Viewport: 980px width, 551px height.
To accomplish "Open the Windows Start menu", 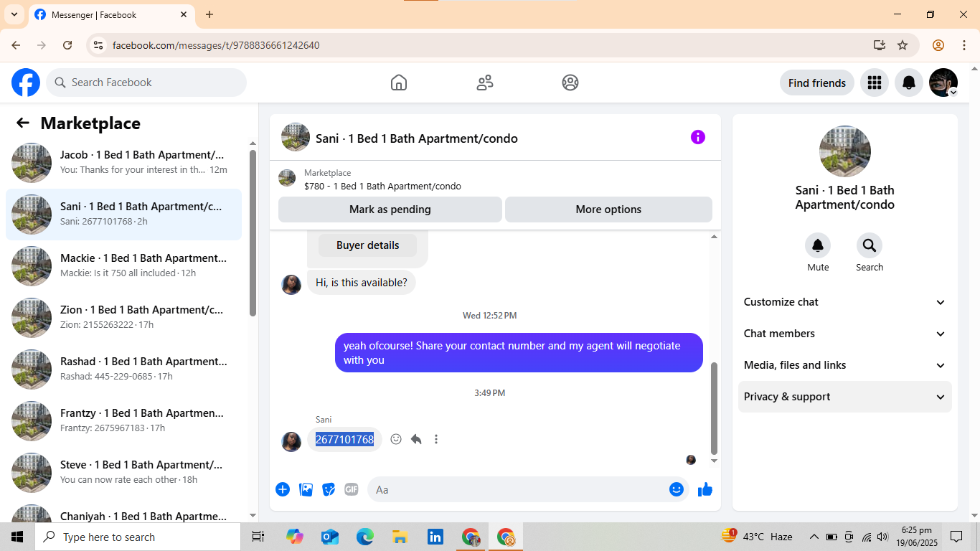I will click(x=17, y=537).
